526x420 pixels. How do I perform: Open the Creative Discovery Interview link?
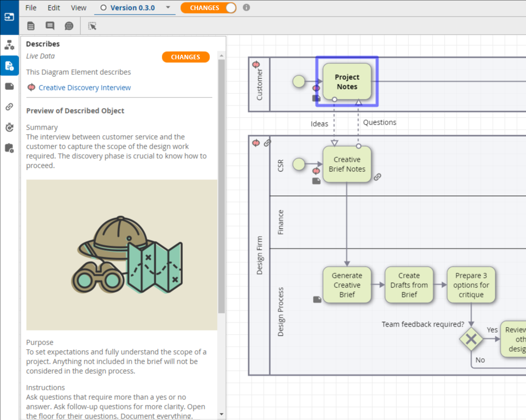84,87
